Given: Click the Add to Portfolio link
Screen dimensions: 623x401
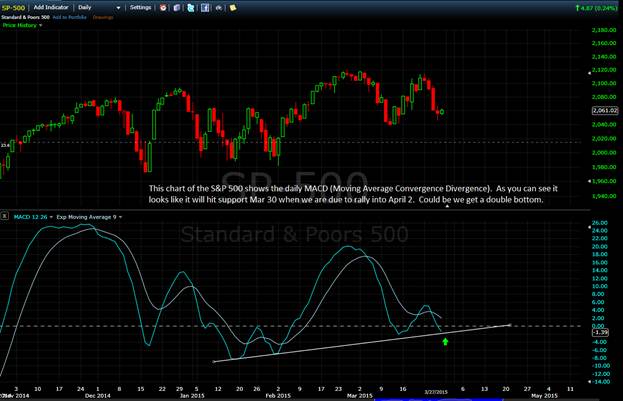Looking at the screenshot, I should (70, 17).
